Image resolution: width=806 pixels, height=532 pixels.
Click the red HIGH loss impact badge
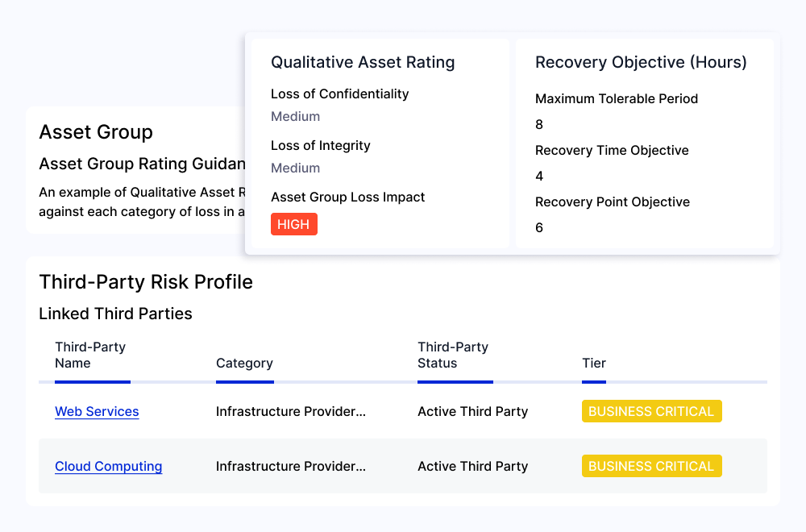294,224
